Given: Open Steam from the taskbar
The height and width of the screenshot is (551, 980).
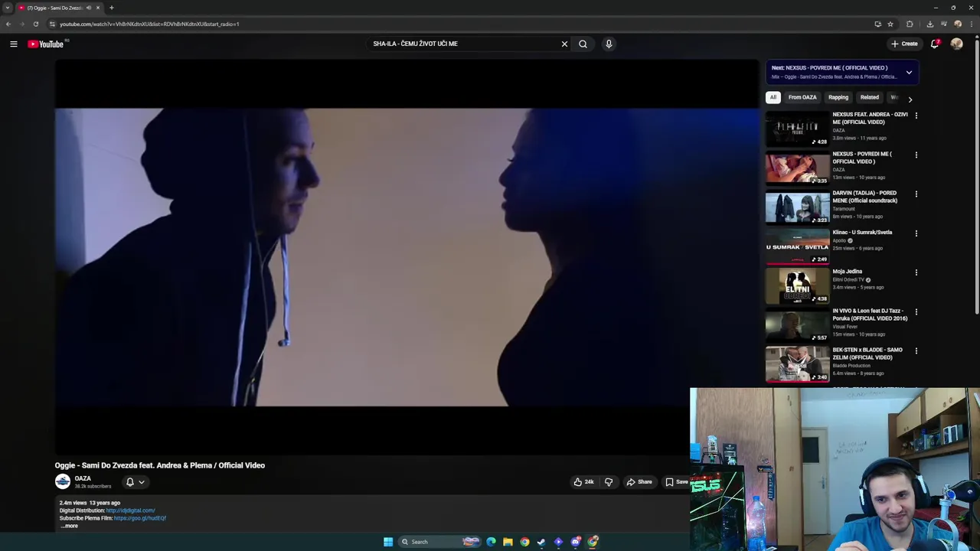Looking at the screenshot, I should pos(541,542).
